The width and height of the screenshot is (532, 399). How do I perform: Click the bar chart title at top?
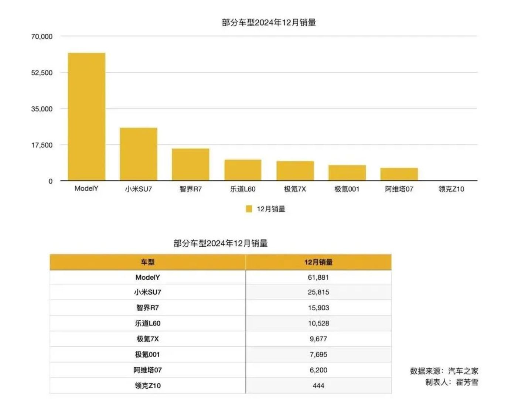point(269,23)
